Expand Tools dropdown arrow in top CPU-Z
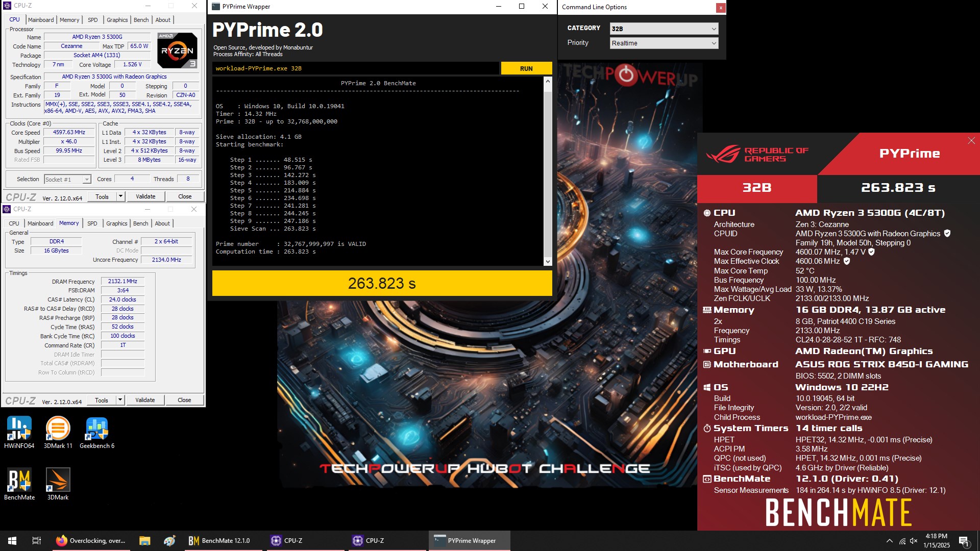 click(x=120, y=196)
